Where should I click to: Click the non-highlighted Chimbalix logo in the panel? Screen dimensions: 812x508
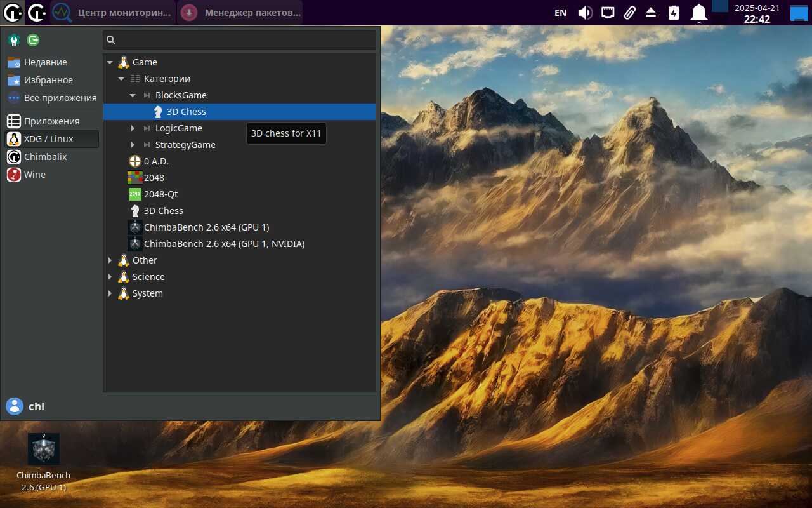[x=37, y=12]
